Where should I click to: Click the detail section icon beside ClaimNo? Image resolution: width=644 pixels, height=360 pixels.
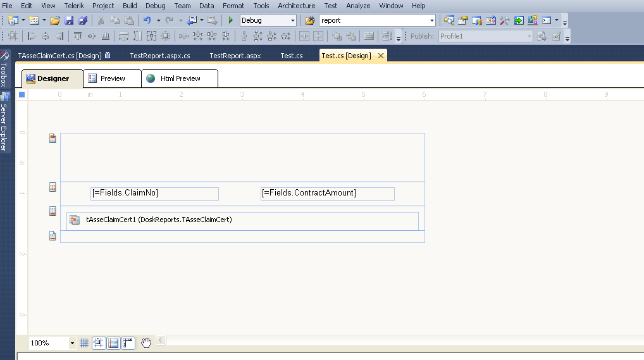click(53, 187)
